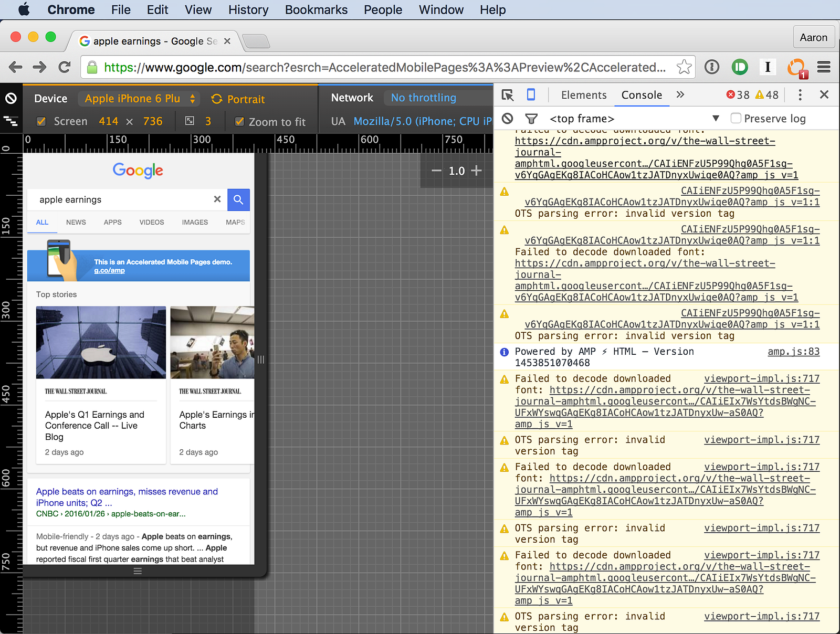The image size is (840, 634).
Task: Click the Aaron profile button
Action: point(813,38)
